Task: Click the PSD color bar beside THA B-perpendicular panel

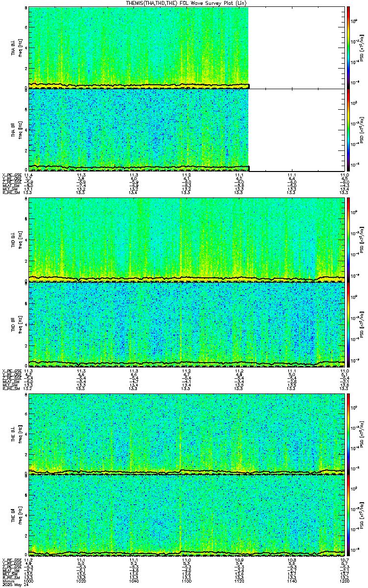Action: click(x=348, y=48)
